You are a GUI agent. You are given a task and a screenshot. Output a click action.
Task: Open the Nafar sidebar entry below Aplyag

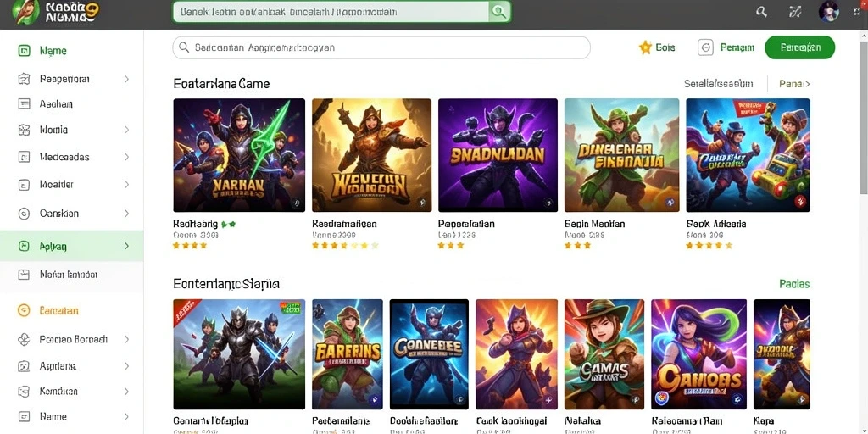click(x=71, y=275)
